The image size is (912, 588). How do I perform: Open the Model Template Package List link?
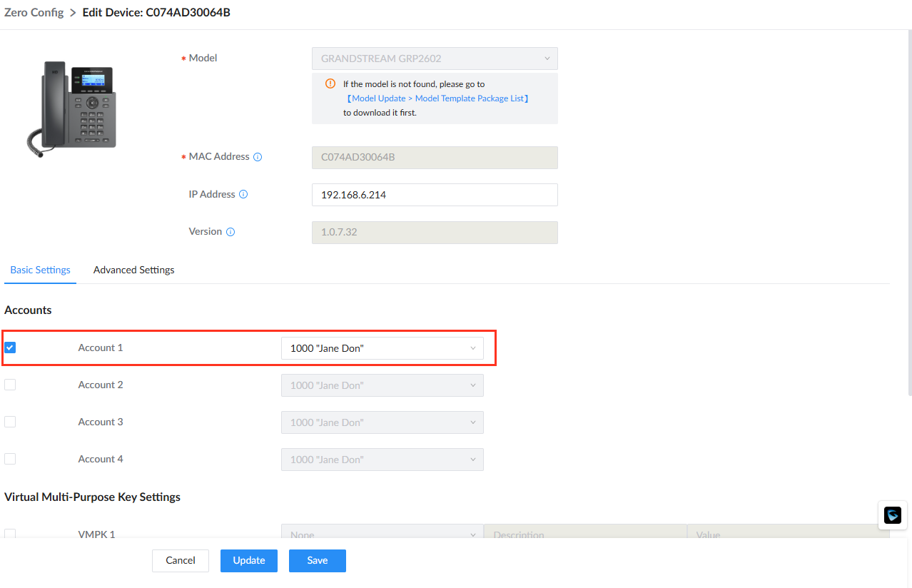pyautogui.click(x=437, y=98)
